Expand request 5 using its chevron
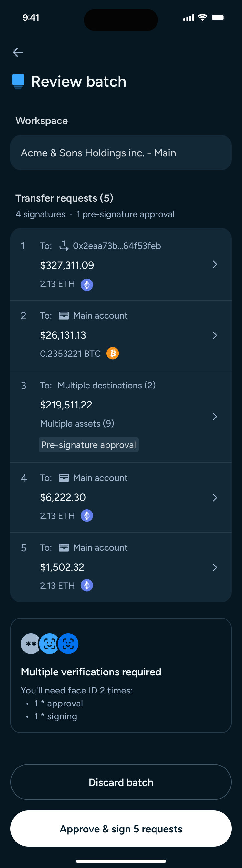The height and width of the screenshot is (868, 242). tap(215, 567)
